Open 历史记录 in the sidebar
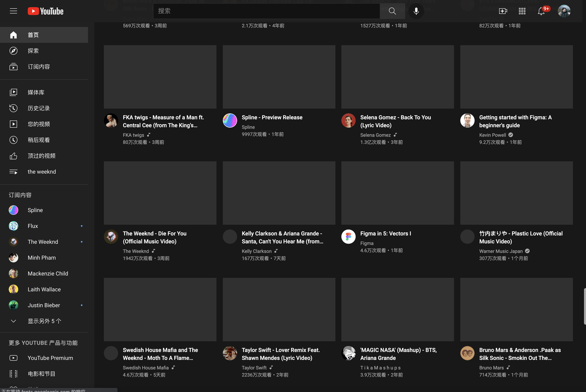The width and height of the screenshot is (586, 392). coord(39,108)
